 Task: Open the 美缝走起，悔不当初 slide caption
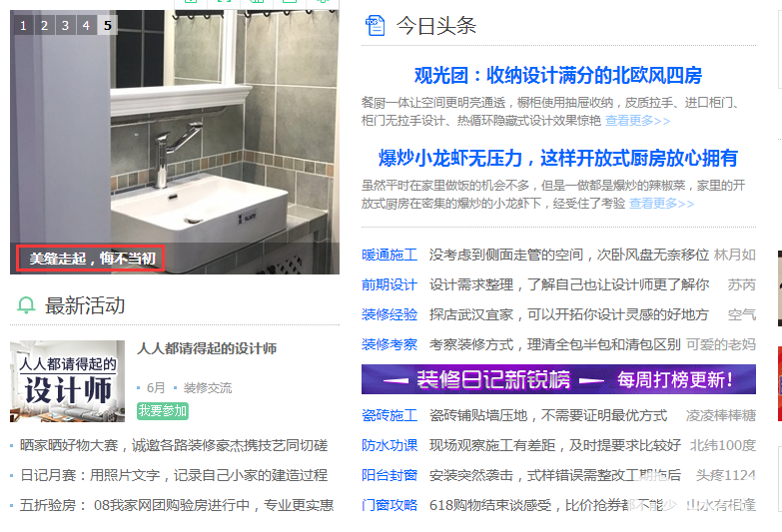pyautogui.click(x=92, y=259)
